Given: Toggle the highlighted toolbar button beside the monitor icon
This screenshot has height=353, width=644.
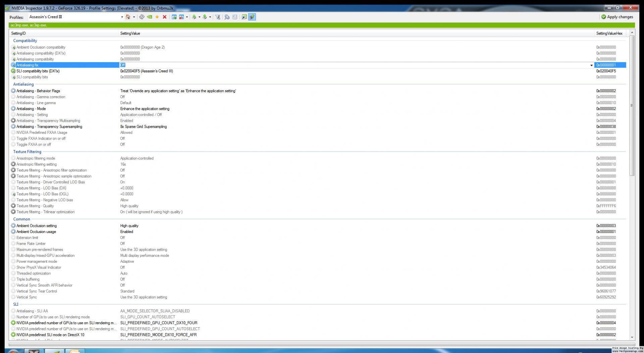Looking at the screenshot, I should [x=252, y=17].
